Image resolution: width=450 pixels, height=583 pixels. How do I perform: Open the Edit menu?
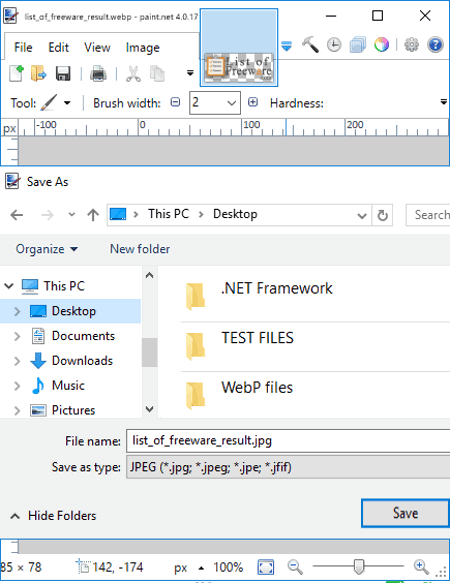click(x=58, y=48)
